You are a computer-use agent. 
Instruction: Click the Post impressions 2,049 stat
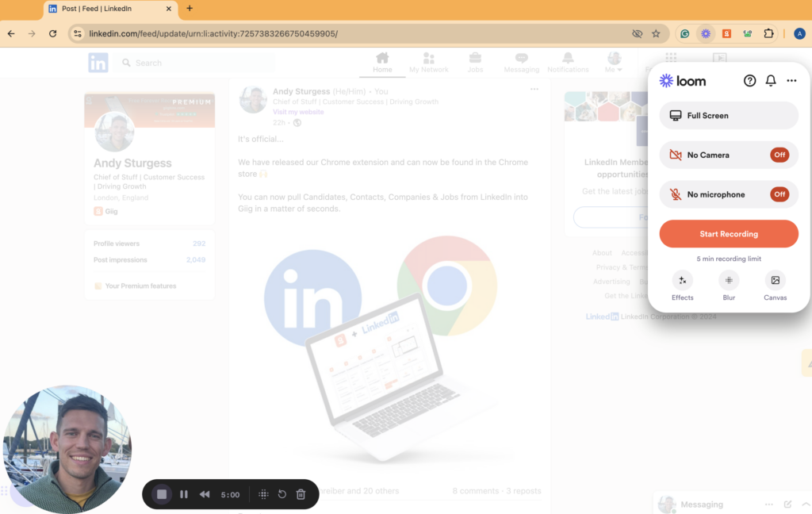coord(149,260)
